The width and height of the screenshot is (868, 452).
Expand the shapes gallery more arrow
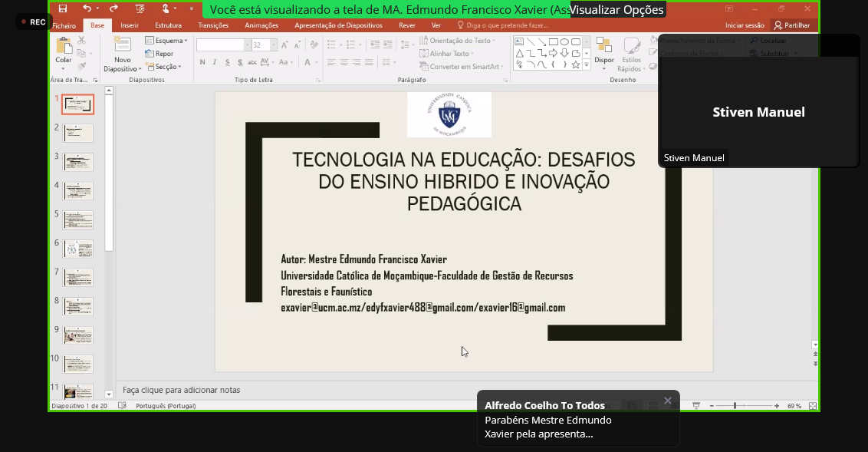(587, 64)
